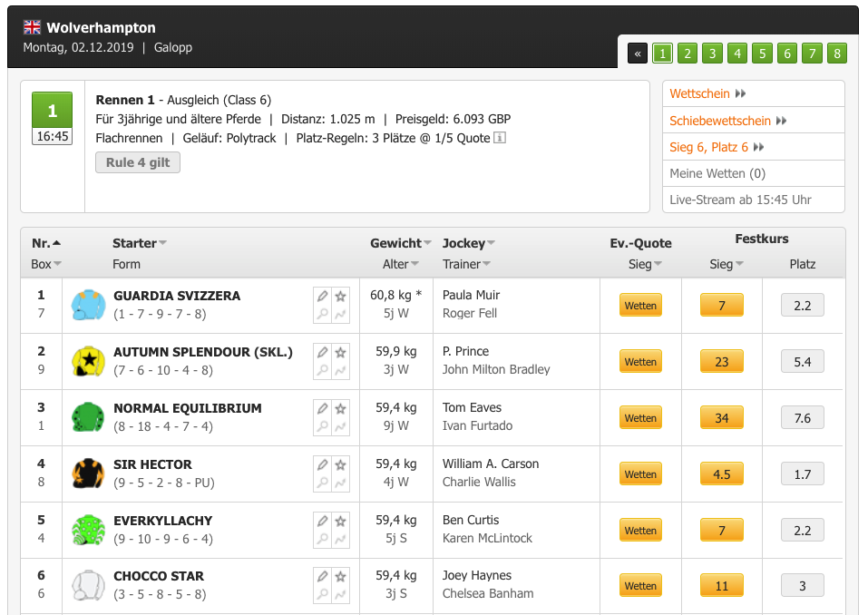The height and width of the screenshot is (615, 868).
Task: Sort by Nr. column
Action: [46, 243]
